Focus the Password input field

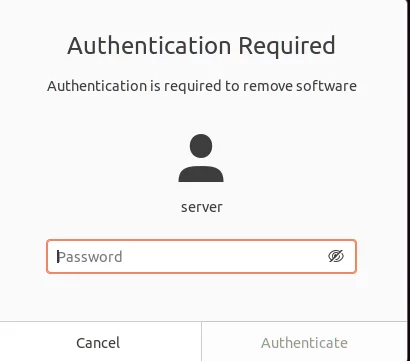coord(201,256)
